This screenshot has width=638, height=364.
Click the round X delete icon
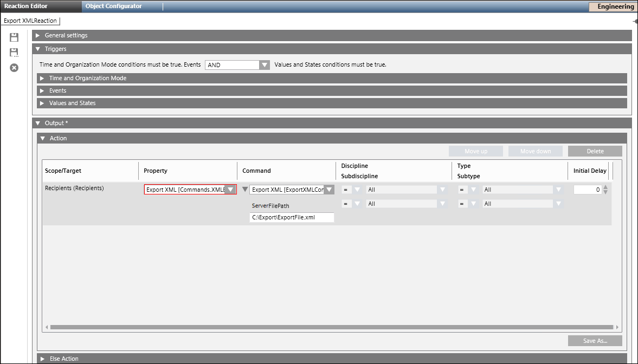14,68
